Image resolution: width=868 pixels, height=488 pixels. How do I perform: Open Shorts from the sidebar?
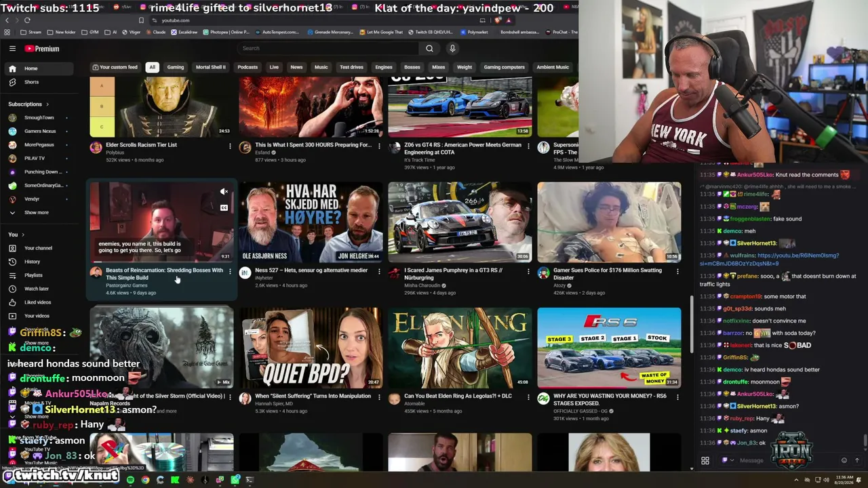[39, 82]
